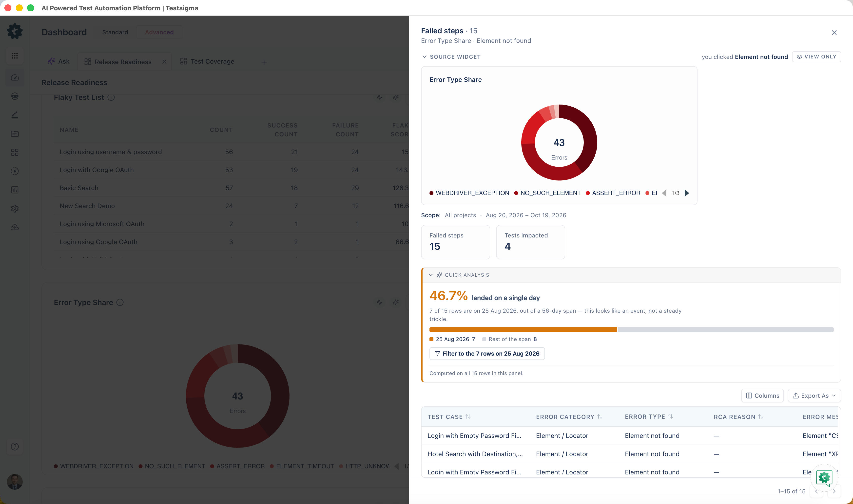Click the play-circle runs icon in the sidebar

click(15, 171)
